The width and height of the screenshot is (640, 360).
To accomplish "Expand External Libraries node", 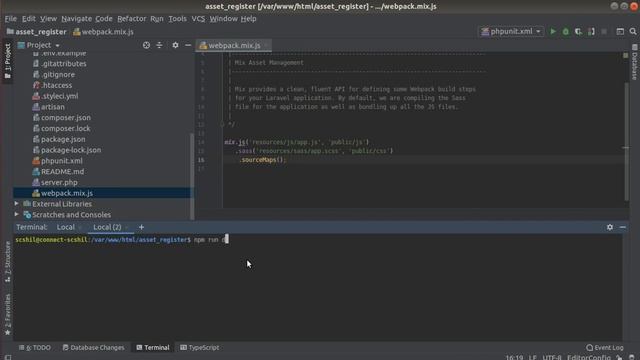I will point(16,204).
